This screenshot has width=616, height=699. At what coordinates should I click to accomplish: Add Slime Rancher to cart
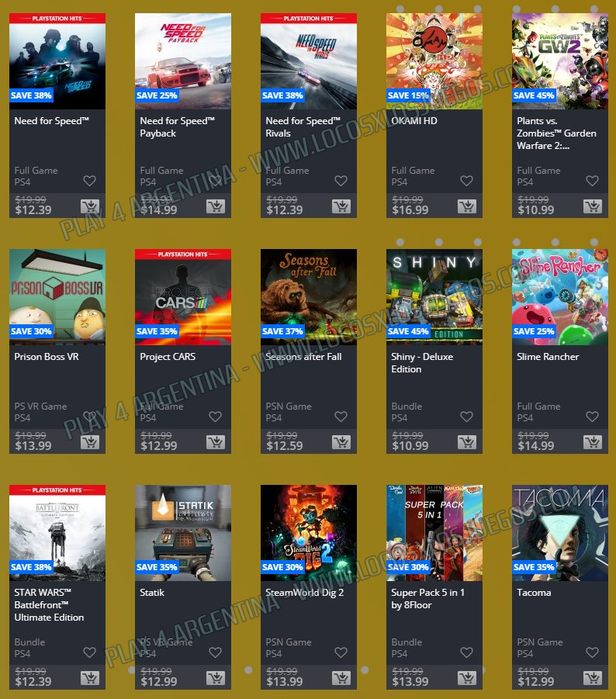[x=593, y=442]
